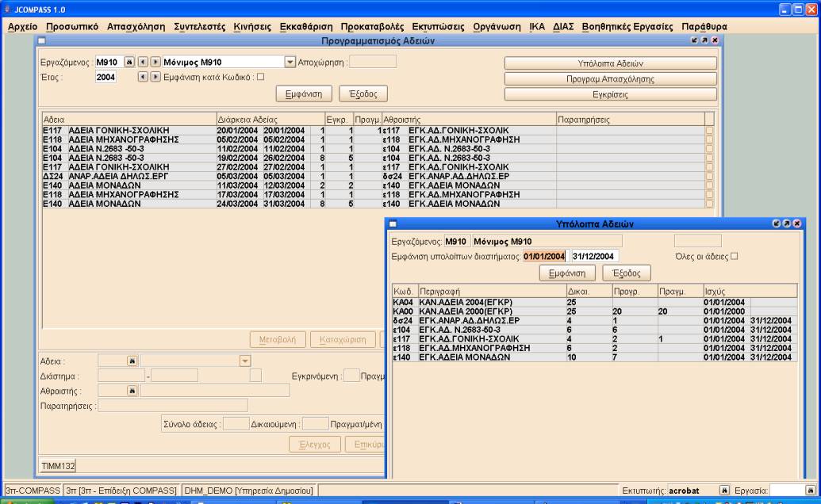The image size is (821, 504).
Task: Click the 3π-COMPASS status bar entry
Action: click(33, 491)
